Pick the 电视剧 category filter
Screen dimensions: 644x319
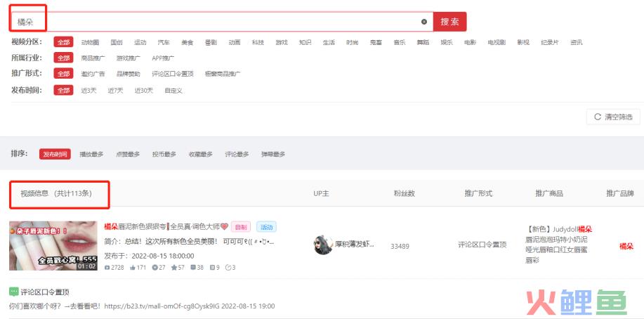[497, 42]
